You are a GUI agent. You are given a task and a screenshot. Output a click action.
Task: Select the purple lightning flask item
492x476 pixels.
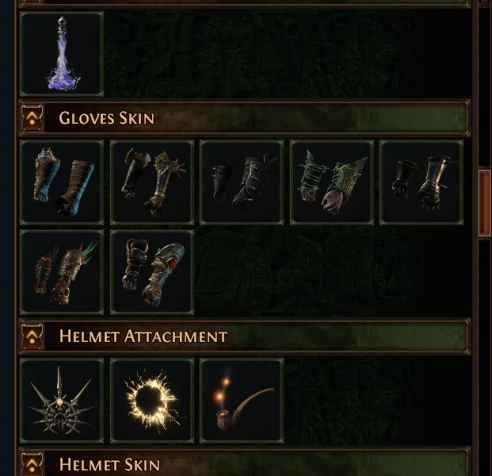pyautogui.click(x=62, y=54)
